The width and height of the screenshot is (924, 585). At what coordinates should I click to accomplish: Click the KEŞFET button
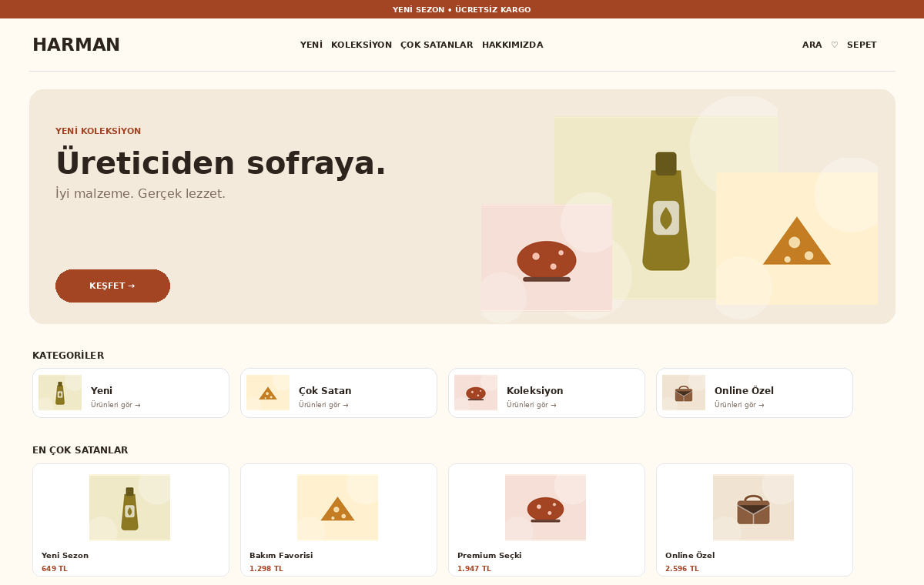[112, 286]
